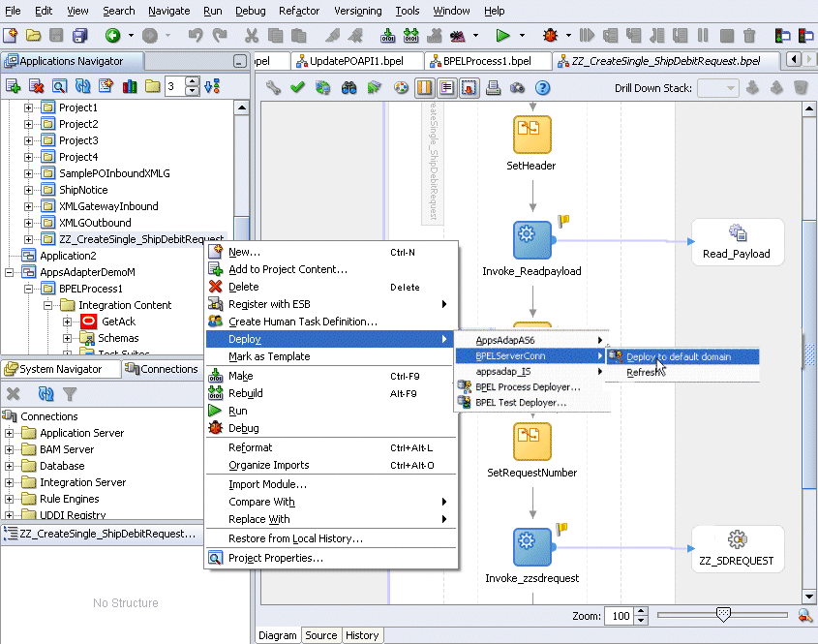
Task: Choose BPEL Process Deployer option
Action: (x=532, y=386)
